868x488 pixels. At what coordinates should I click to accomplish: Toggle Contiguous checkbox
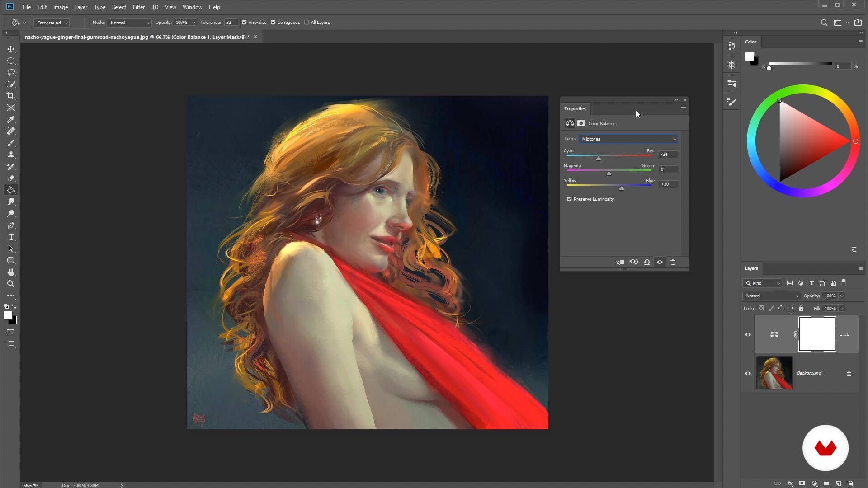tap(273, 22)
